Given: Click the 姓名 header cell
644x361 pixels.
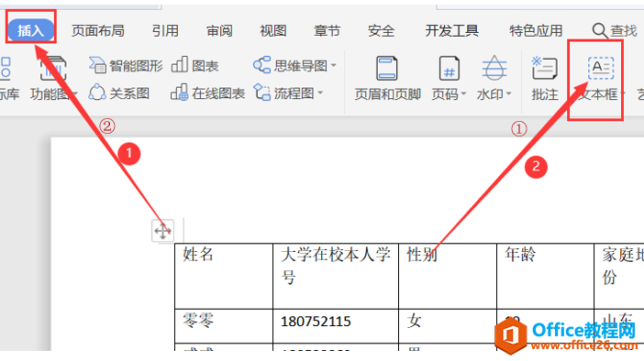Looking at the screenshot, I should point(224,276).
